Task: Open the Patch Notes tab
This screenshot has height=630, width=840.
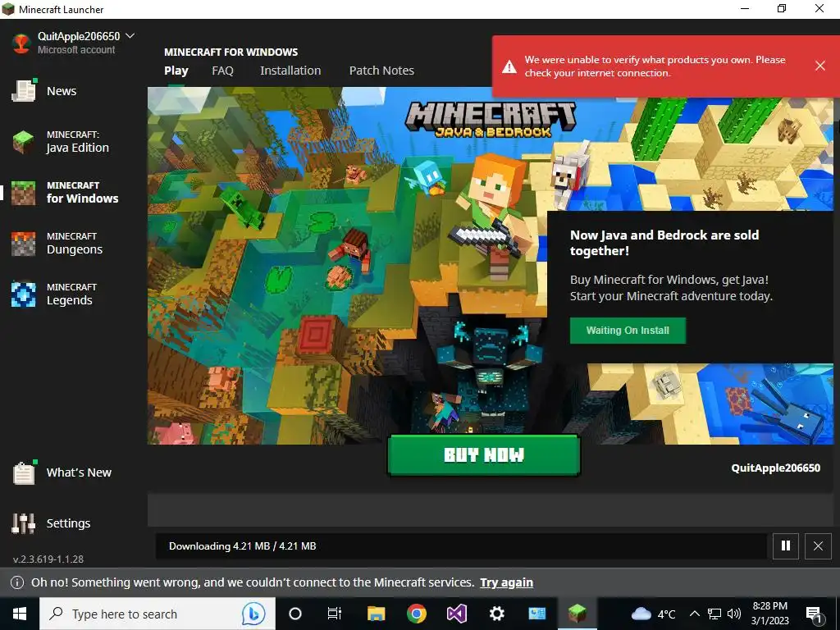Action: [x=381, y=71]
